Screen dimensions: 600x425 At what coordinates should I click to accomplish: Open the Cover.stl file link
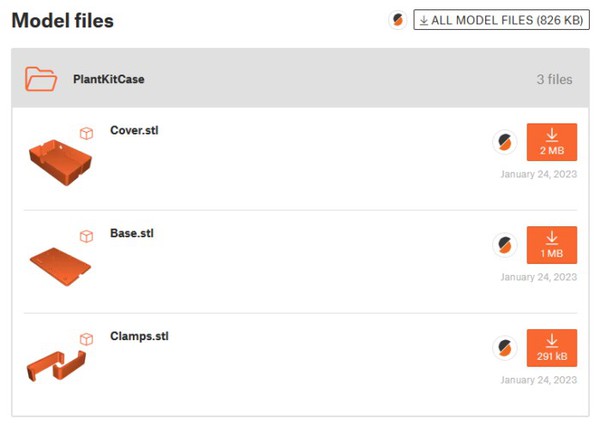[133, 131]
